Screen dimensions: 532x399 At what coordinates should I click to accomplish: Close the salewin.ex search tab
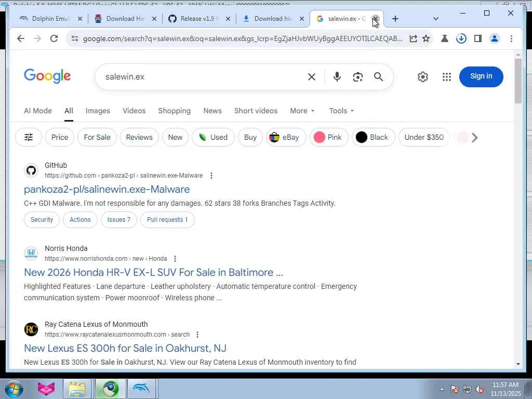click(375, 19)
